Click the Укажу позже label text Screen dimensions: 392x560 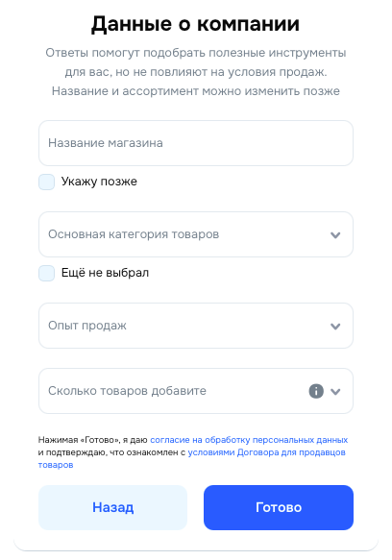(x=99, y=182)
